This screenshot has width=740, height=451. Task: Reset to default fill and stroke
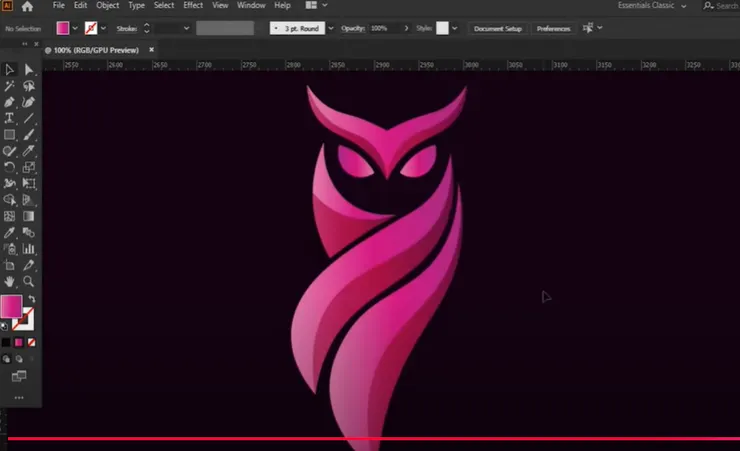click(4, 326)
